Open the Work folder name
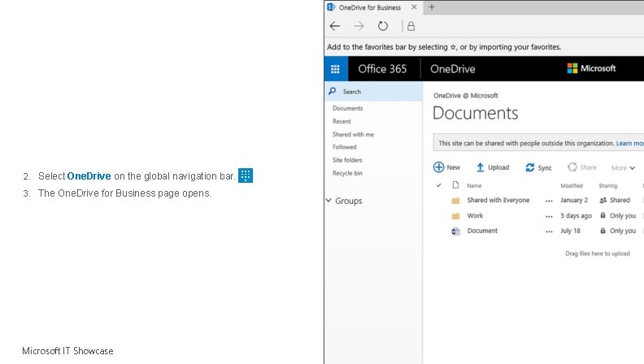The width and height of the screenshot is (644, 364). tap(475, 215)
